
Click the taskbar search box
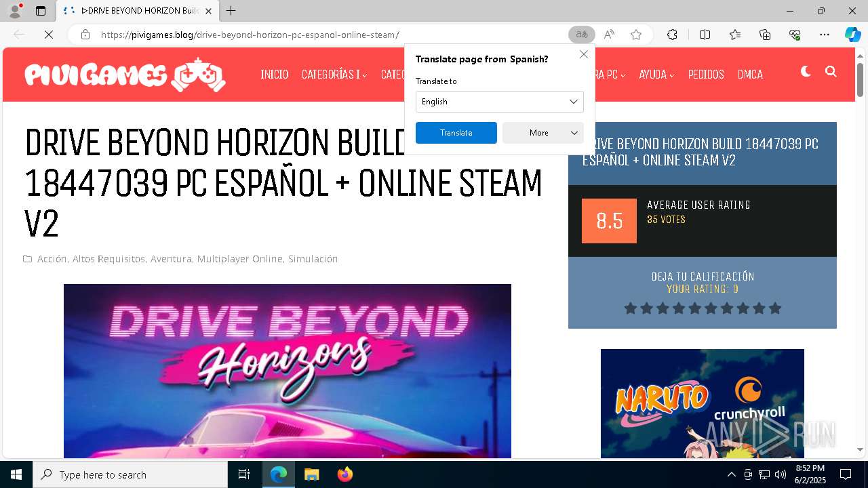coord(130,474)
